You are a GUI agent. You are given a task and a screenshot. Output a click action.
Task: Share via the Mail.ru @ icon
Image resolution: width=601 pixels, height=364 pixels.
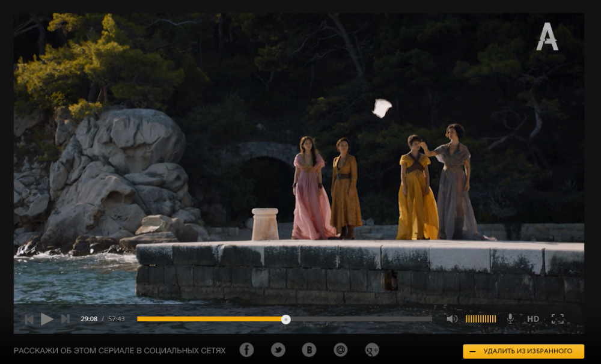(340, 350)
